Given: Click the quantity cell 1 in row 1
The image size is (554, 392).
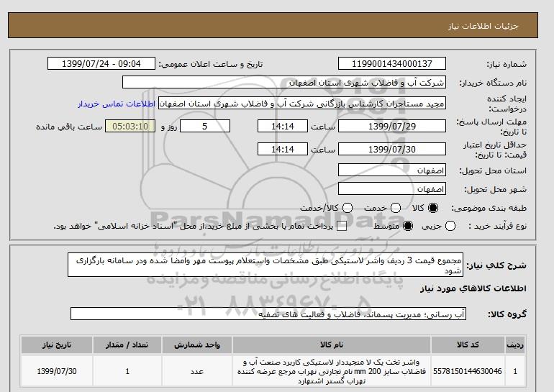Looking at the screenshot, I should point(127,371).
